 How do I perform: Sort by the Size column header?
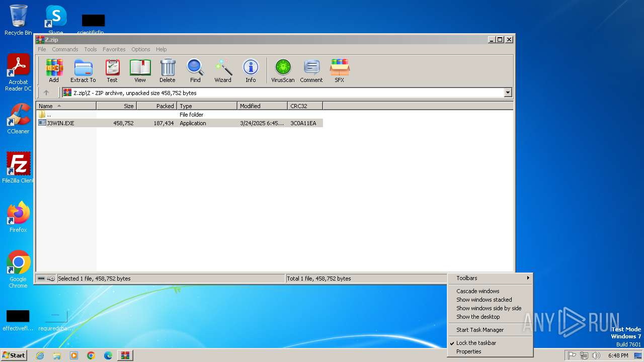click(x=117, y=106)
